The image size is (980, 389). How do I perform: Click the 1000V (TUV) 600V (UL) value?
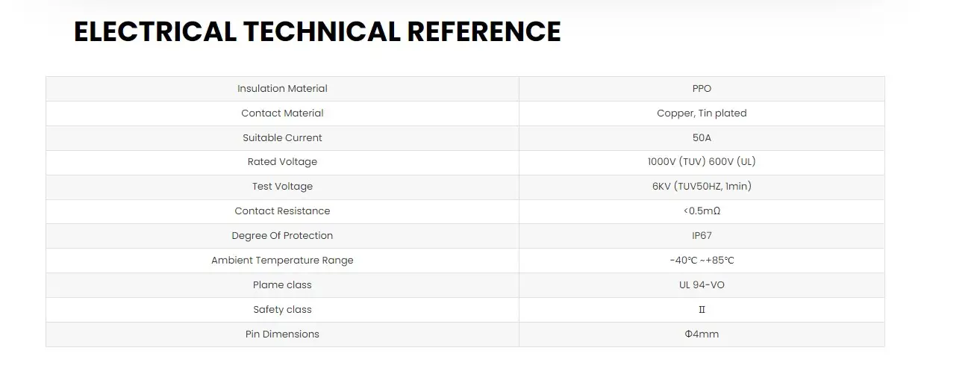coord(702,162)
